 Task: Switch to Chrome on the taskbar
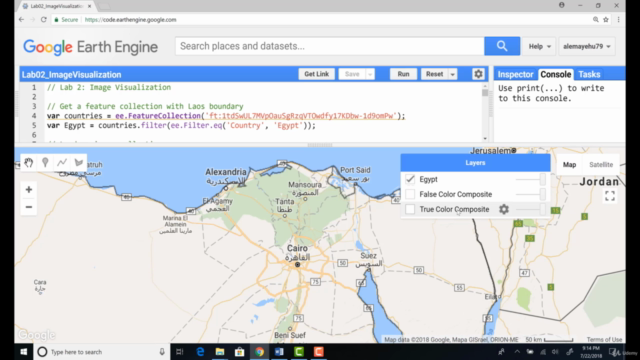point(259,352)
